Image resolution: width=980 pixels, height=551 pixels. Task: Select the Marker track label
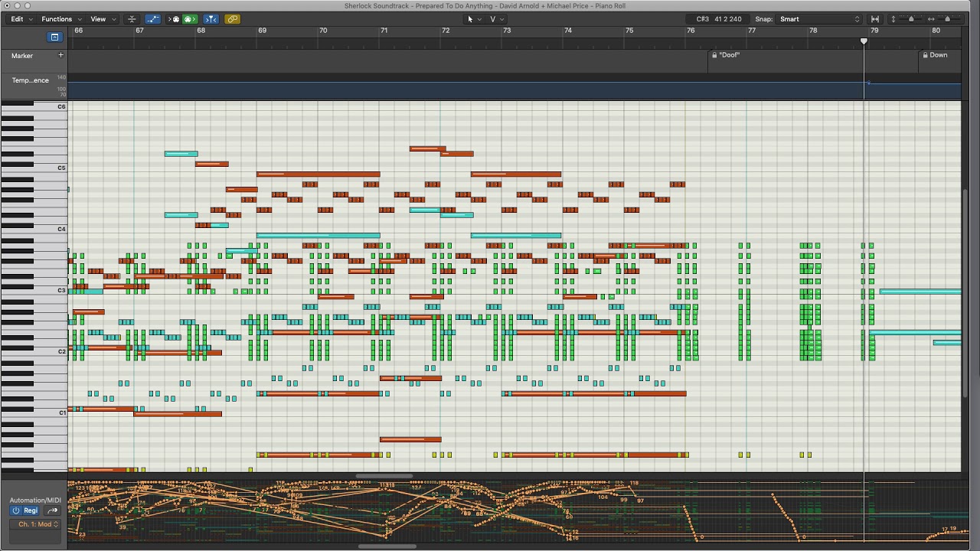tap(22, 56)
